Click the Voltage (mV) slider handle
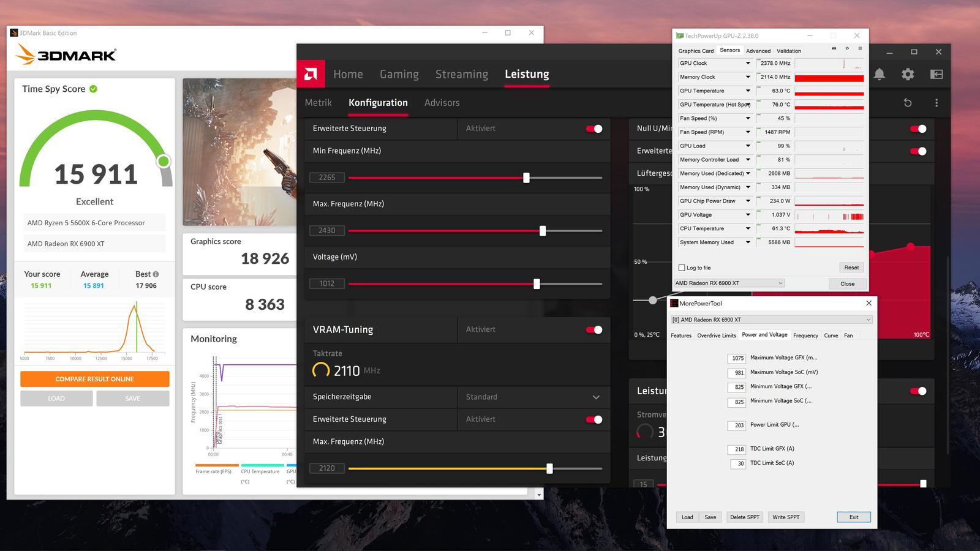 [x=537, y=284]
